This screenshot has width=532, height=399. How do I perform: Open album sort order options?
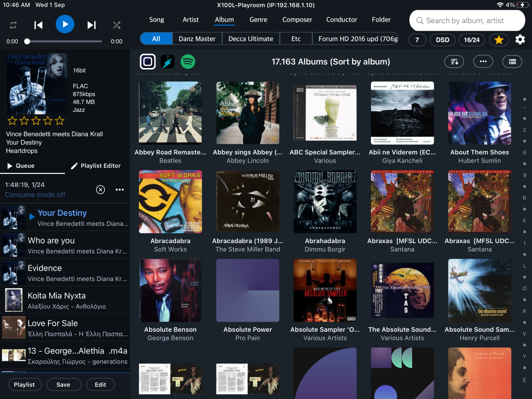(x=454, y=62)
